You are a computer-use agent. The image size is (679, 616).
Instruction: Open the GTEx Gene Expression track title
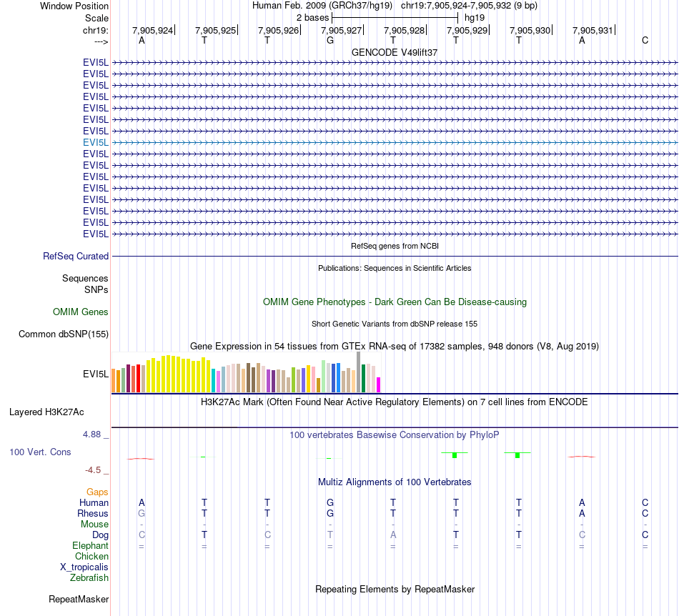[x=395, y=347]
